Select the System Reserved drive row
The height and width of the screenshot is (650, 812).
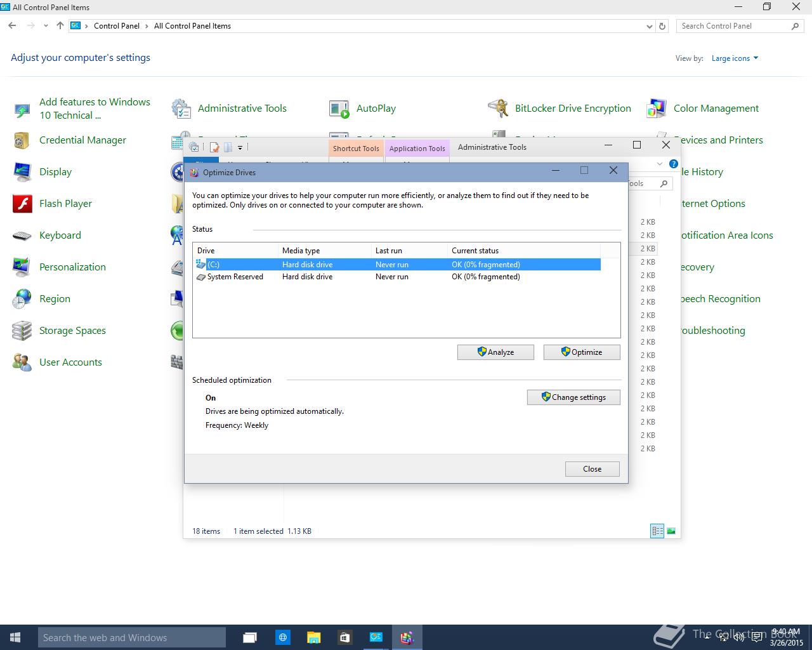point(235,277)
